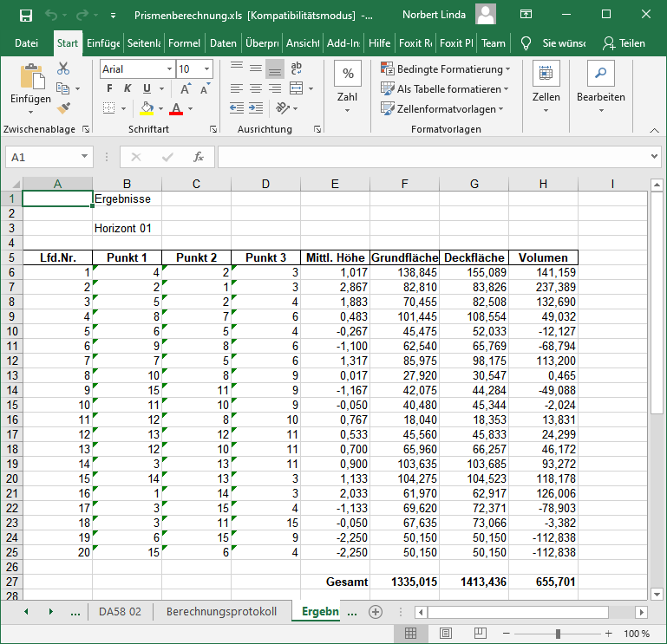Click the yellow fill color swatch

[147, 108]
